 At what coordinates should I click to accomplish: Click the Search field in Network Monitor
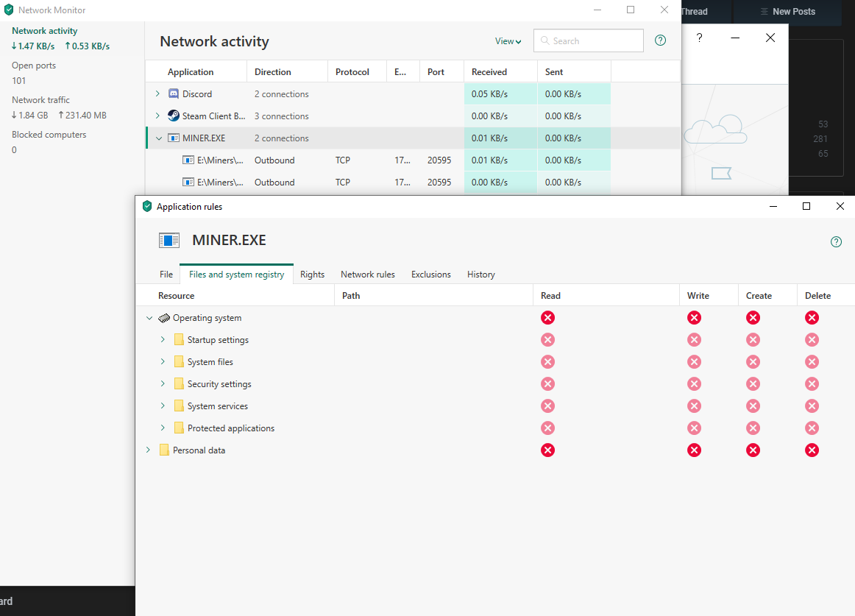click(x=589, y=40)
